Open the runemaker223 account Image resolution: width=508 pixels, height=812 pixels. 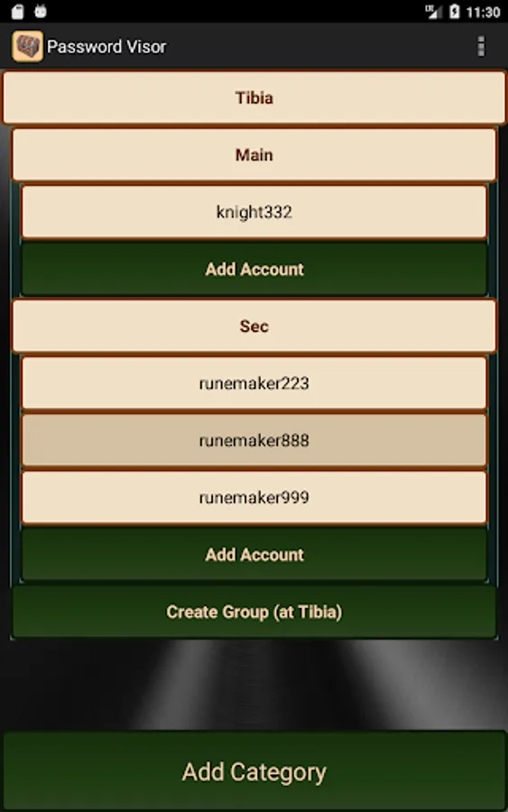pyautogui.click(x=254, y=383)
